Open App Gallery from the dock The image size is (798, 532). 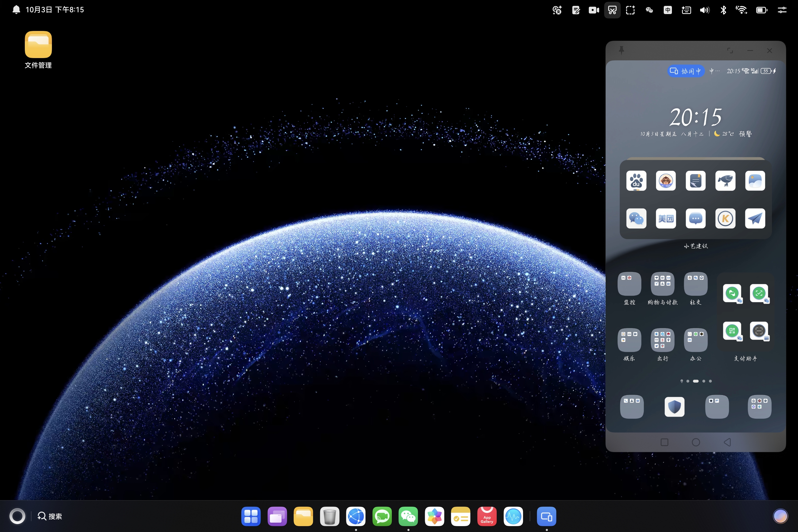[487, 516]
